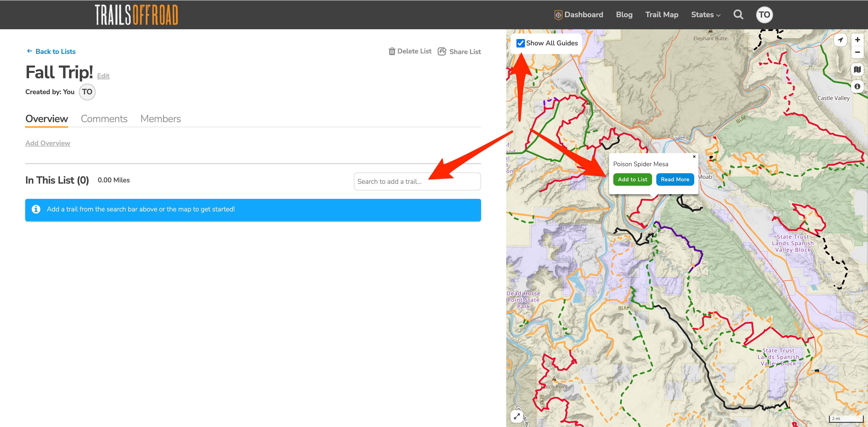Zoom in the map with plus button
The height and width of the screenshot is (427, 868).
pyautogui.click(x=857, y=40)
